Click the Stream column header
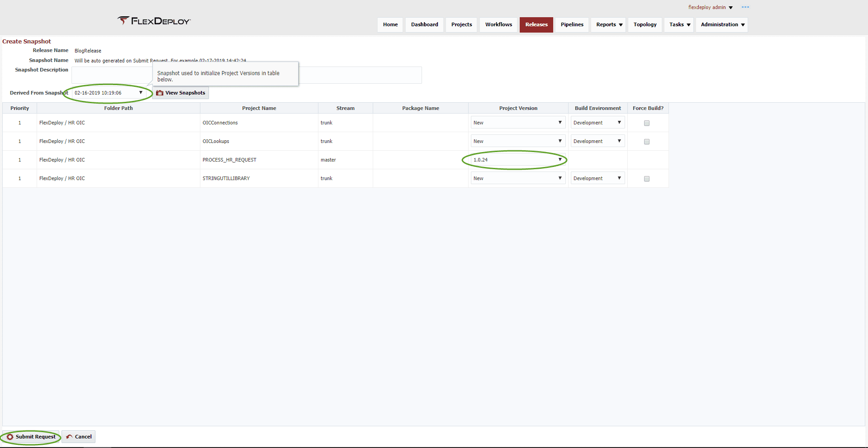The image size is (868, 448). click(346, 108)
